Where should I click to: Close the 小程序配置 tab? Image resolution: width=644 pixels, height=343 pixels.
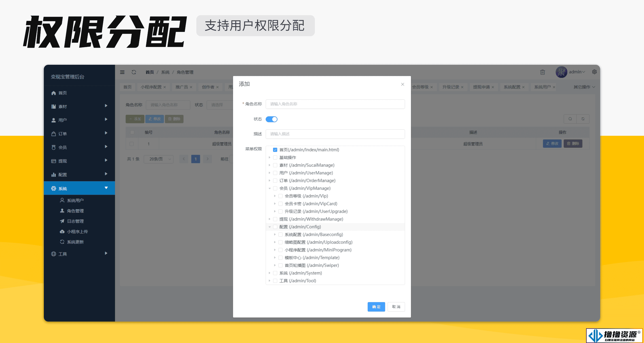[165, 87]
